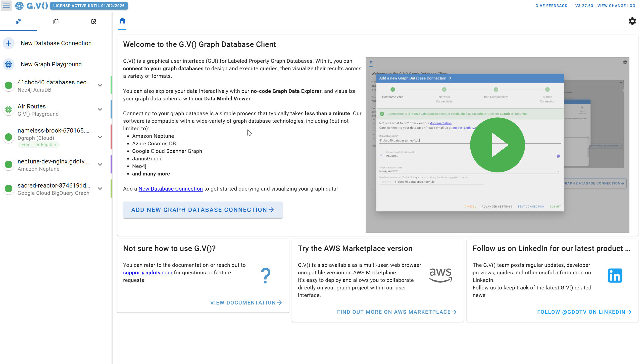Open the query history tab
Image resolution: width=642 pixels, height=364 pixels.
click(x=94, y=22)
